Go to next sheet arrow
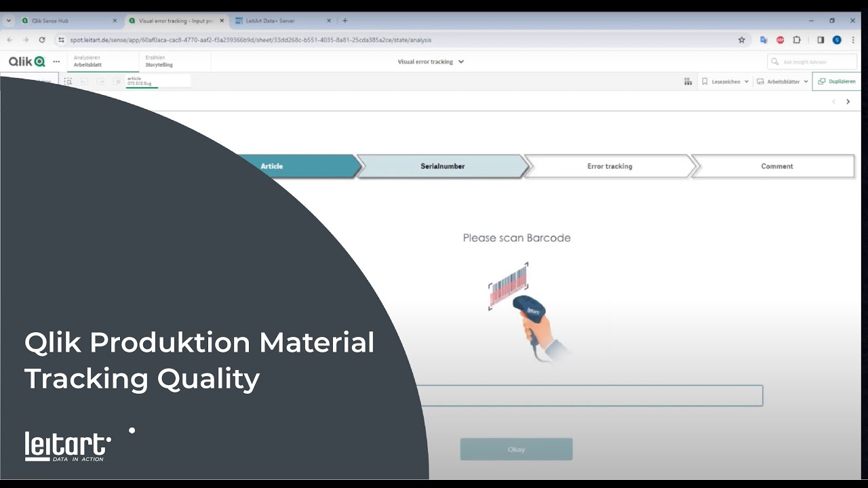This screenshot has height=488, width=868. coord(848,102)
